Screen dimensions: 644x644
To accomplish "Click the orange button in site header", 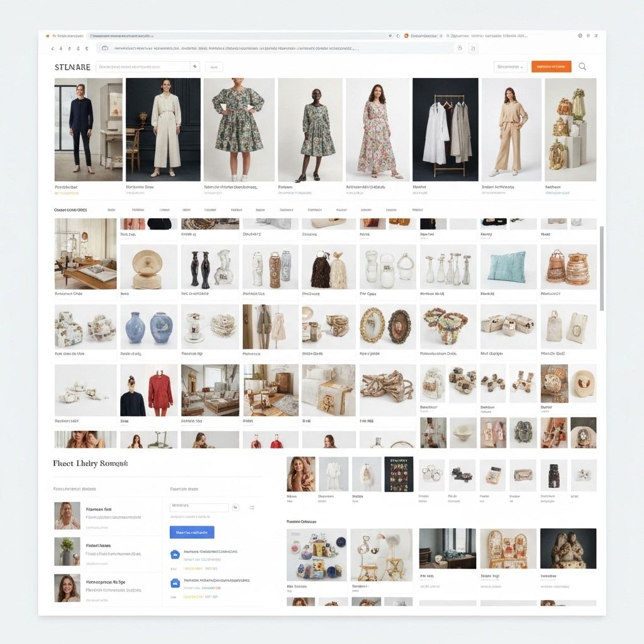I will [551, 67].
